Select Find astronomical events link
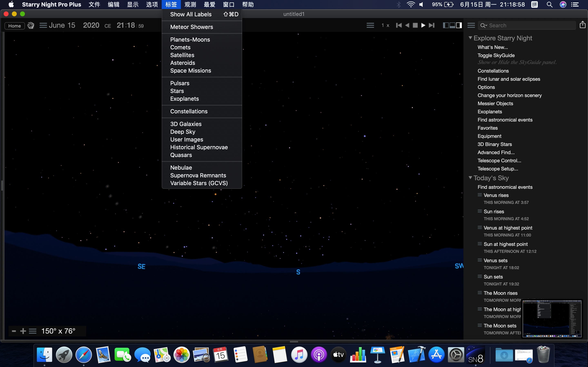The height and width of the screenshot is (367, 588). 505,120
